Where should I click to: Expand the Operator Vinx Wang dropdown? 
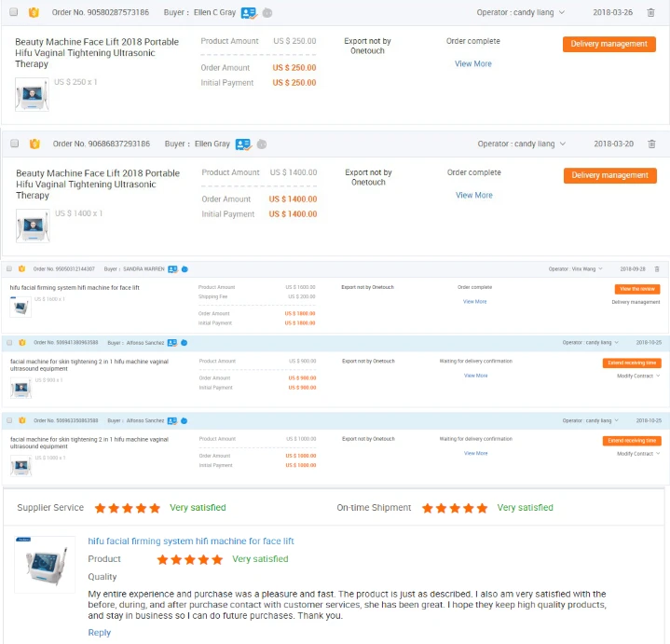point(600,268)
